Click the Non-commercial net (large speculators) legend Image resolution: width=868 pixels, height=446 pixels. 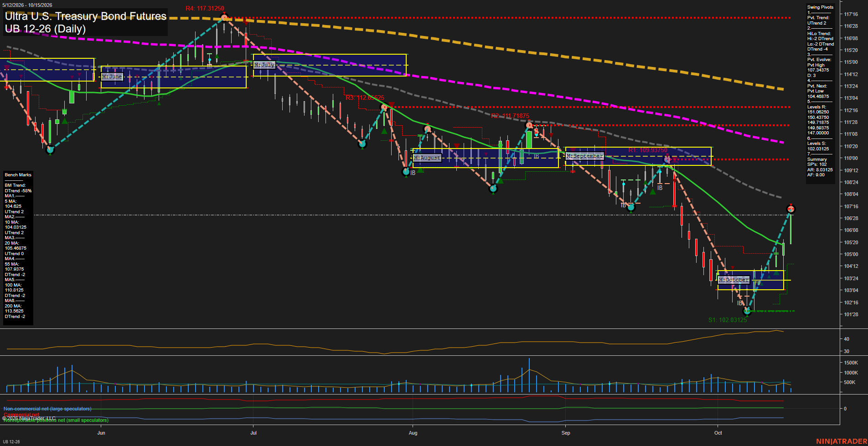tap(47, 409)
